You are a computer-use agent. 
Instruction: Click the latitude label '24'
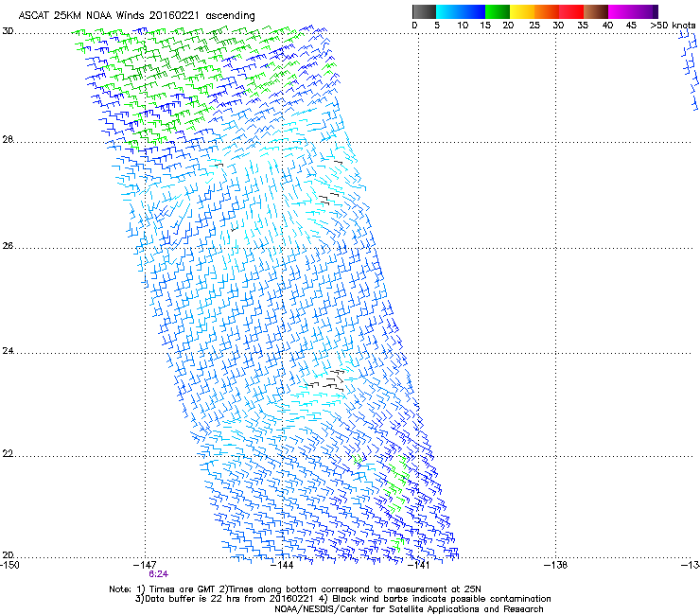[8, 351]
